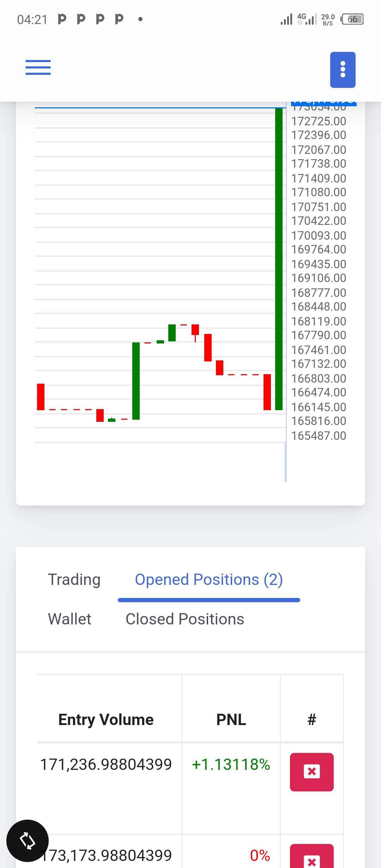Select the Opened Positions (2) tab

click(x=209, y=579)
